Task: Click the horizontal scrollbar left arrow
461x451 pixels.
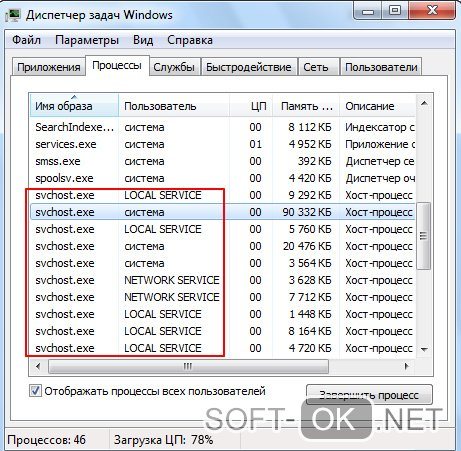Action: click(38, 366)
